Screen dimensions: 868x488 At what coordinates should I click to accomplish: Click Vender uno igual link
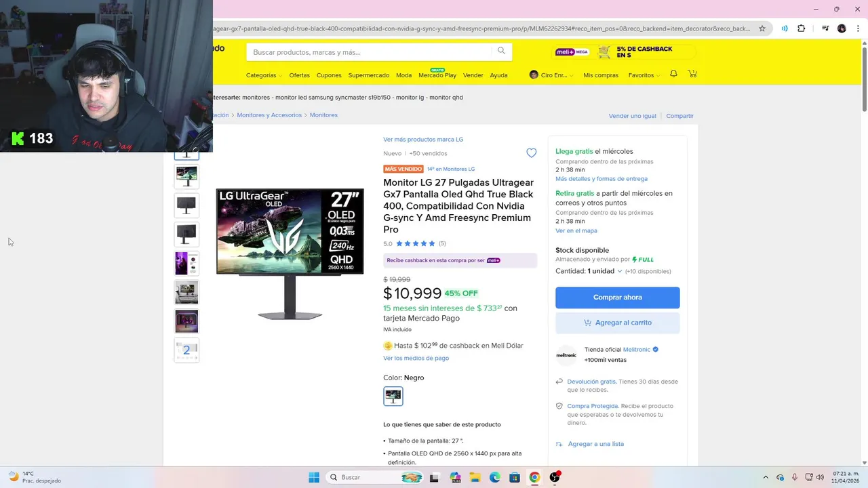pyautogui.click(x=632, y=116)
